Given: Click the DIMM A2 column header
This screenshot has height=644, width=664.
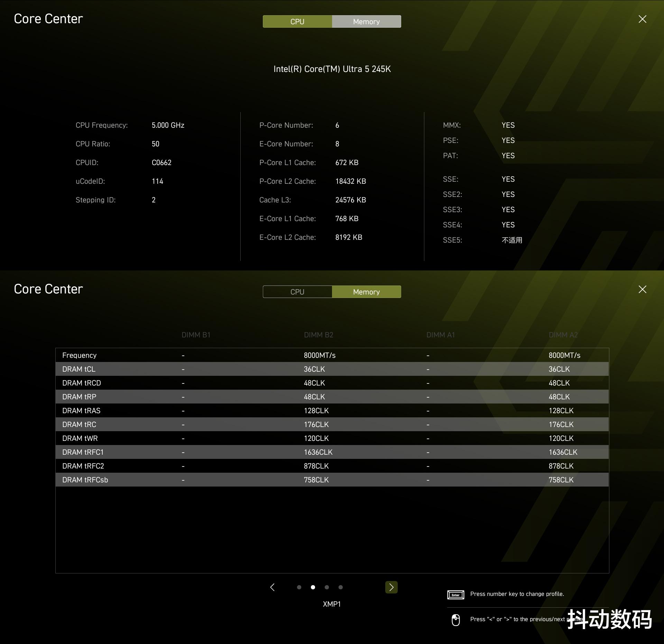Looking at the screenshot, I should coord(563,335).
